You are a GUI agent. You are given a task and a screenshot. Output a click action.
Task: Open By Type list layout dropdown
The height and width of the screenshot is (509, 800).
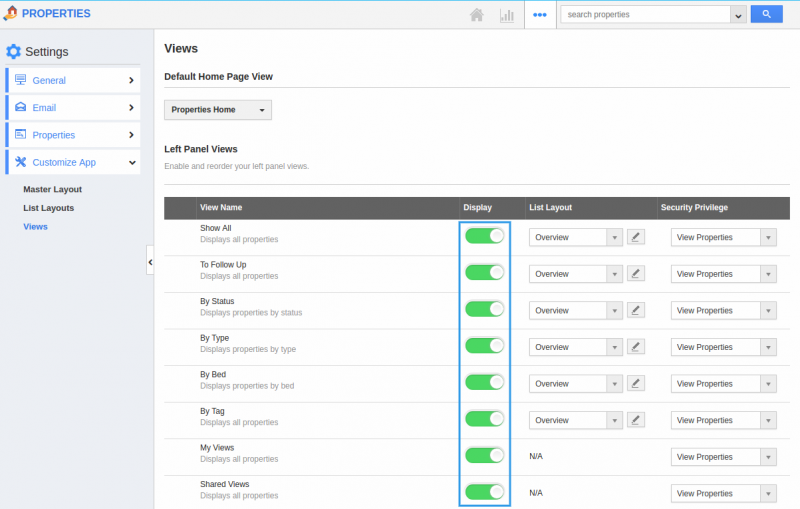coord(576,347)
